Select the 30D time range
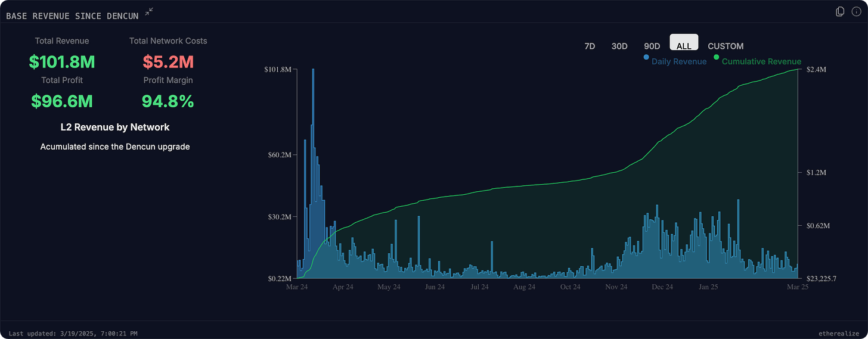Image resolution: width=868 pixels, height=339 pixels. (x=619, y=46)
